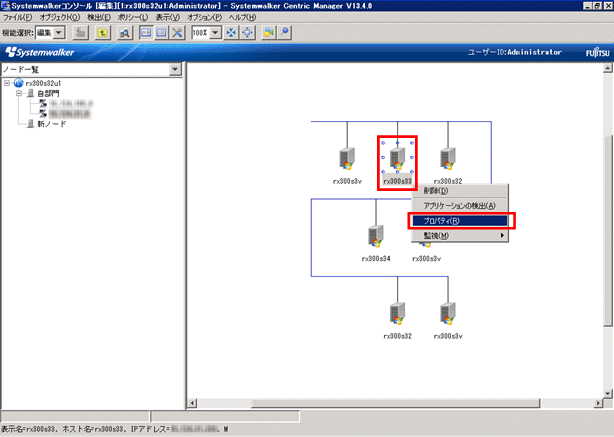Select rx300s32u1 in the tree
This screenshot has height=437, width=614.
pos(43,83)
